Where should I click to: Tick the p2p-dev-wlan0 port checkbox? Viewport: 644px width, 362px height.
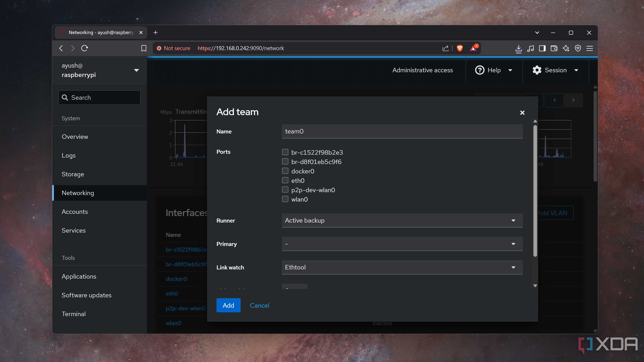click(x=285, y=190)
